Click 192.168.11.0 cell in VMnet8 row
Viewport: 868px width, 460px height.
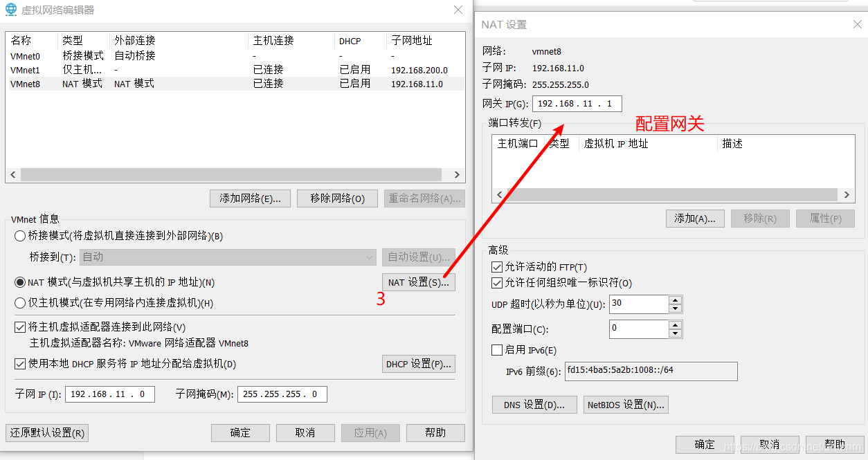tap(417, 84)
